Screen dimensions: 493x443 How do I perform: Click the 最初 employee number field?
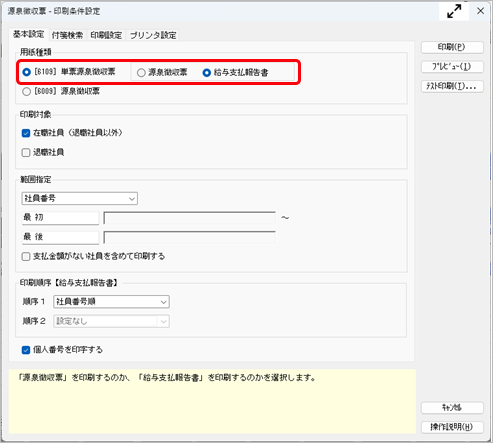pyautogui.click(x=60, y=218)
